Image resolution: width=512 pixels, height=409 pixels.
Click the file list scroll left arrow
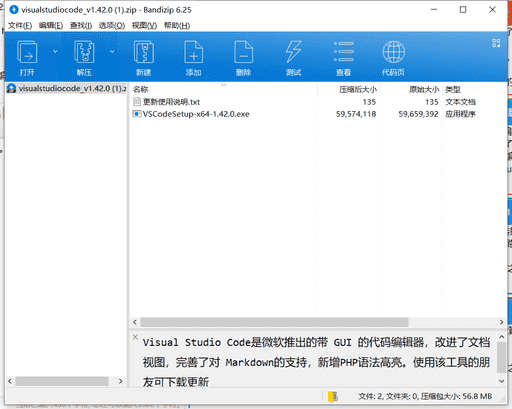[x=135, y=322]
